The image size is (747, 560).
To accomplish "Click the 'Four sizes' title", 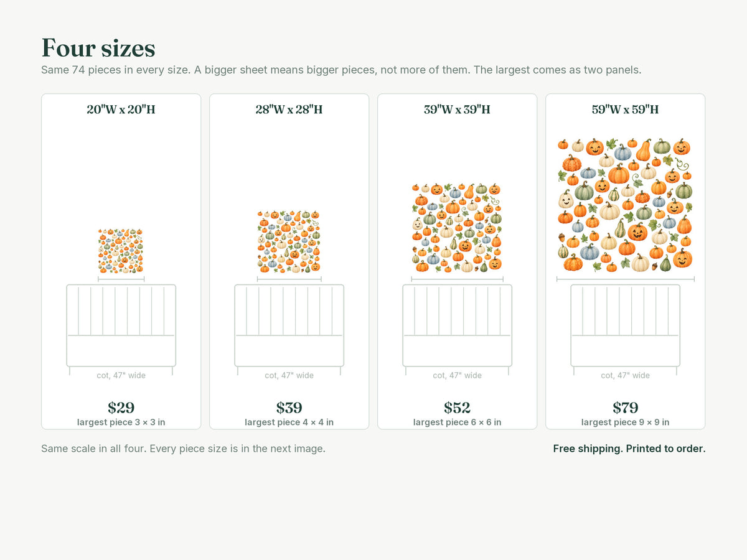I will (x=98, y=49).
